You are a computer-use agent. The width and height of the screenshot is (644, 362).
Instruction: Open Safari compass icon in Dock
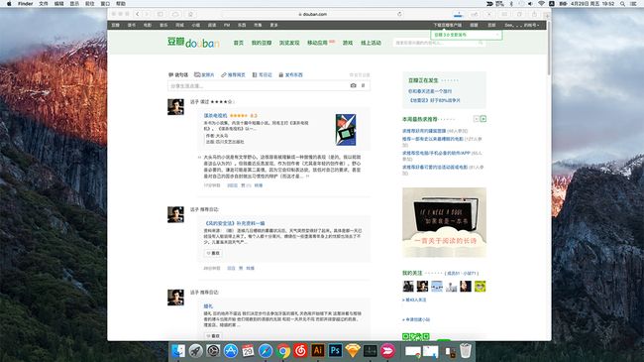[x=266, y=351]
